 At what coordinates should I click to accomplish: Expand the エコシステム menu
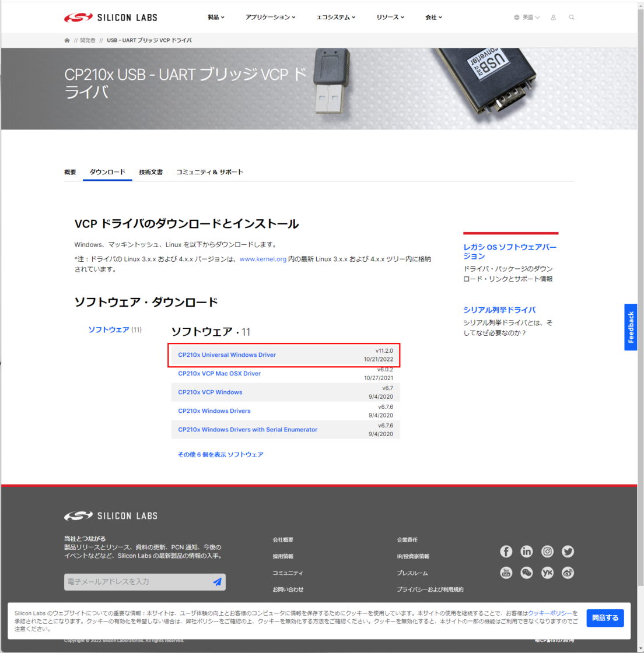pyautogui.click(x=336, y=17)
